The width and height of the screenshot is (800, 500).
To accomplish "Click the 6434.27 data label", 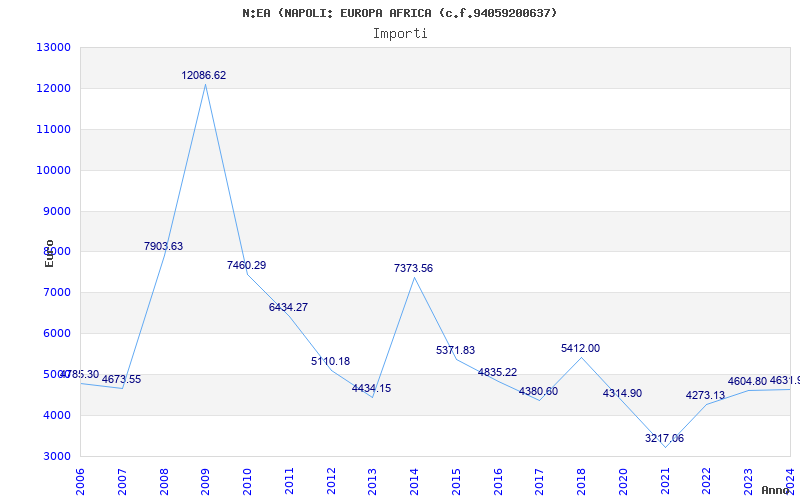I will pyautogui.click(x=288, y=308).
